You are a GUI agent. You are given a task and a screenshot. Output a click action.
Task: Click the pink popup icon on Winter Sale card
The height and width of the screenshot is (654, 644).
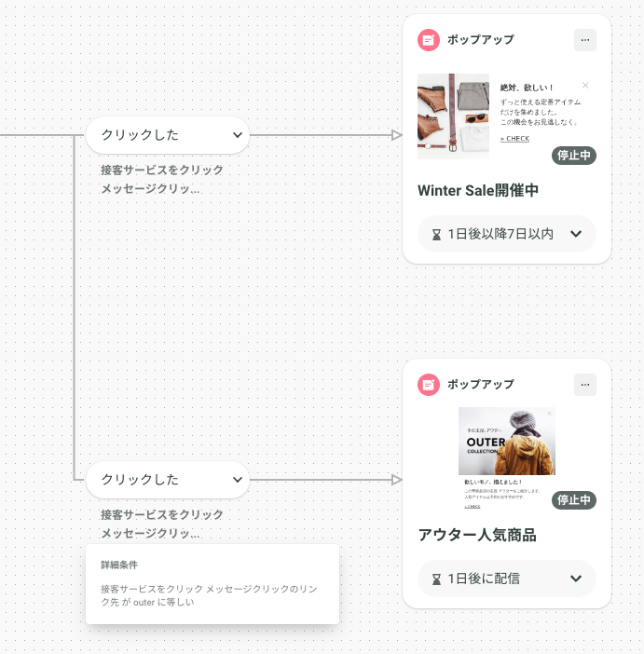pos(428,40)
